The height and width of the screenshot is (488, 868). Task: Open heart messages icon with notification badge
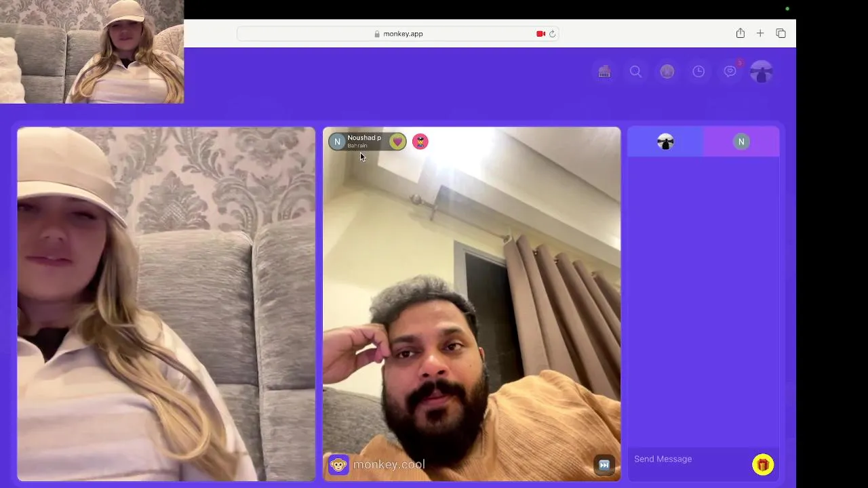pos(730,70)
